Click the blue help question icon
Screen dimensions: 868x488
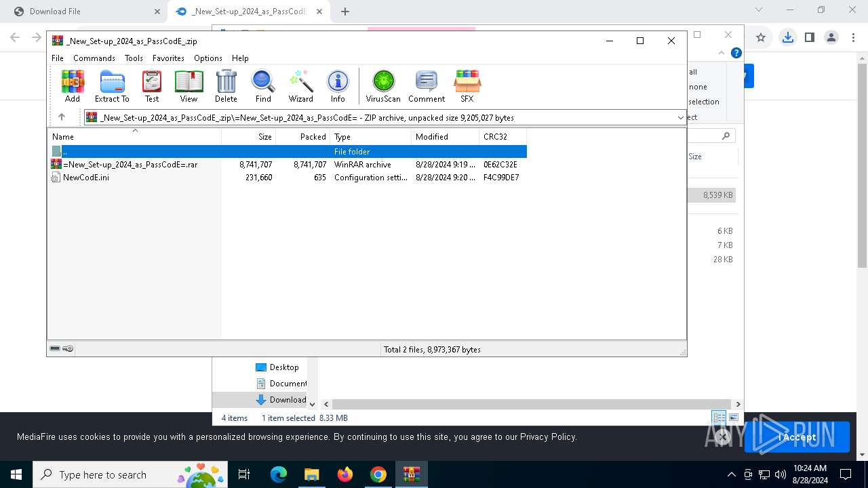(x=736, y=53)
